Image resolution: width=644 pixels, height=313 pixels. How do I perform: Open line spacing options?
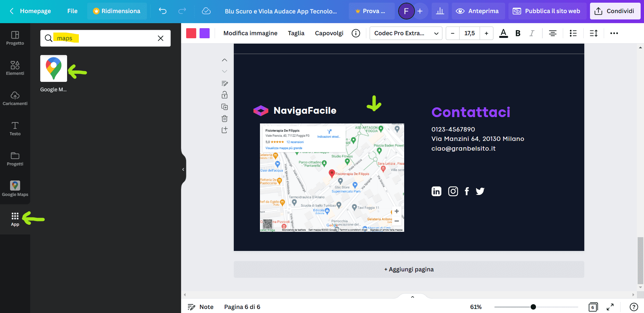click(x=594, y=33)
